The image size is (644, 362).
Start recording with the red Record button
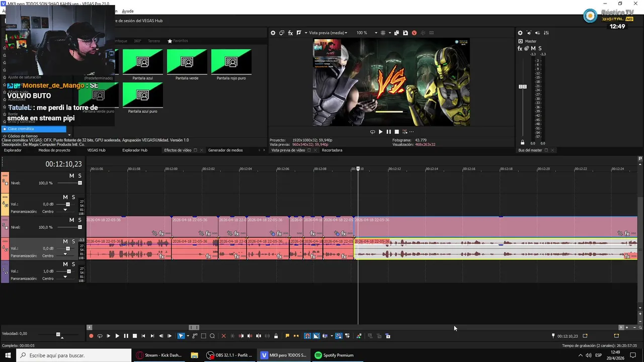tap(91, 336)
